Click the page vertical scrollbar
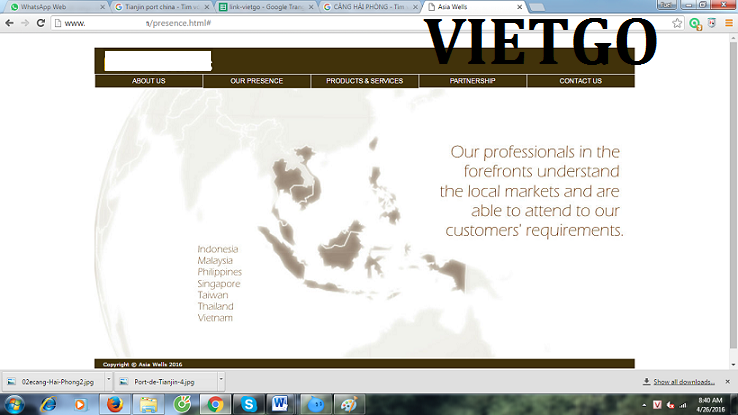Image resolution: width=738 pixels, height=415 pixels. 733,196
